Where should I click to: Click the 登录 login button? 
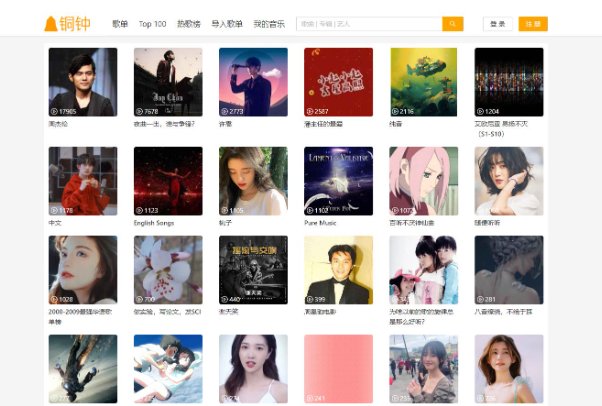(x=497, y=24)
